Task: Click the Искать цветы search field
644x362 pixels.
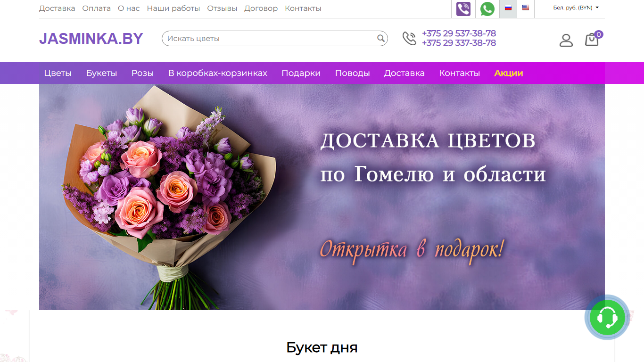Action: click(274, 38)
